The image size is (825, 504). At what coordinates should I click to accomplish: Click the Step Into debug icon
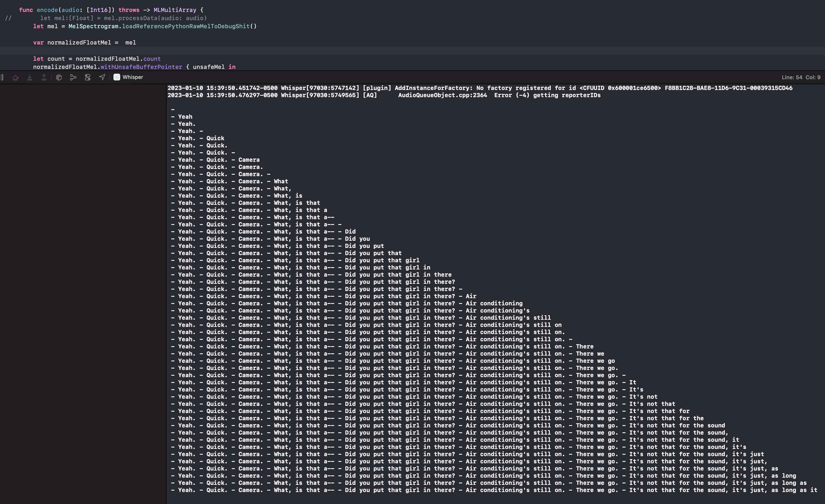click(x=30, y=77)
